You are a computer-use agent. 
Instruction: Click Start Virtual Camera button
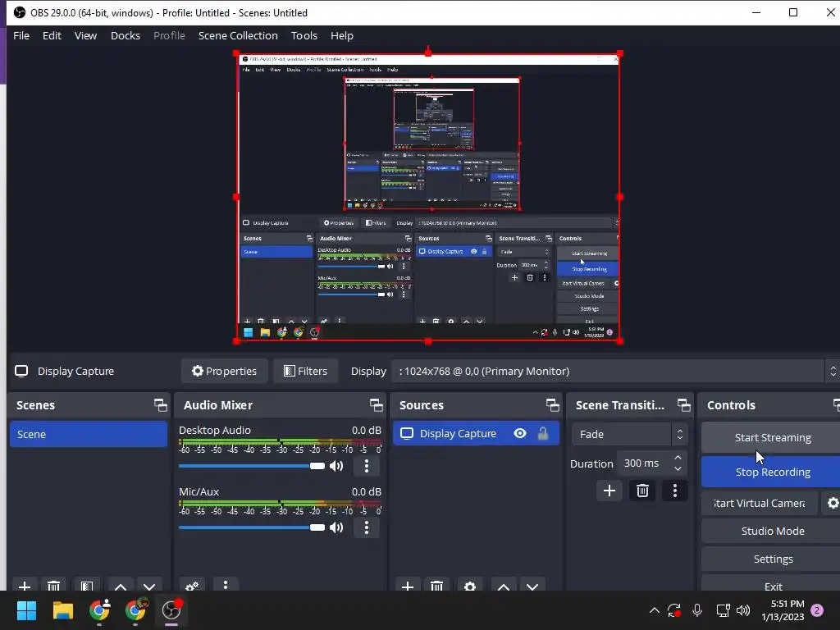pyautogui.click(x=760, y=503)
